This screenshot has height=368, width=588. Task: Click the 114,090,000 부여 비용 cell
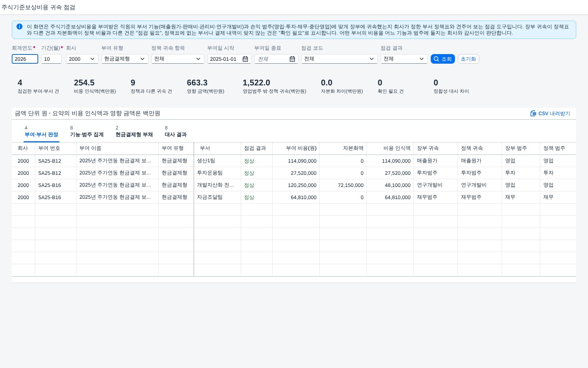click(x=296, y=161)
